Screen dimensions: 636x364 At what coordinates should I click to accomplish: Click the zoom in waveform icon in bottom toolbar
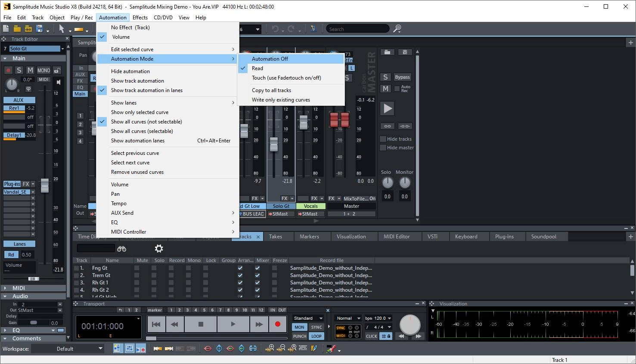pos(270,349)
